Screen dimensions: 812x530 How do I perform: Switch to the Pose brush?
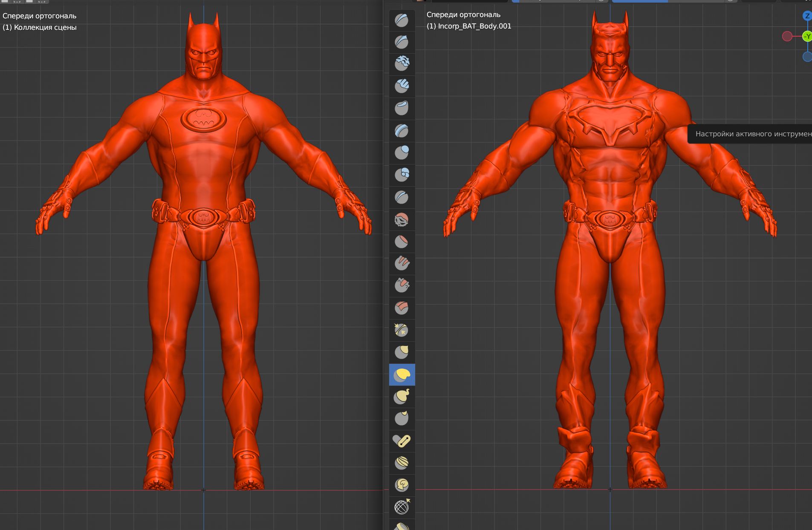402,441
